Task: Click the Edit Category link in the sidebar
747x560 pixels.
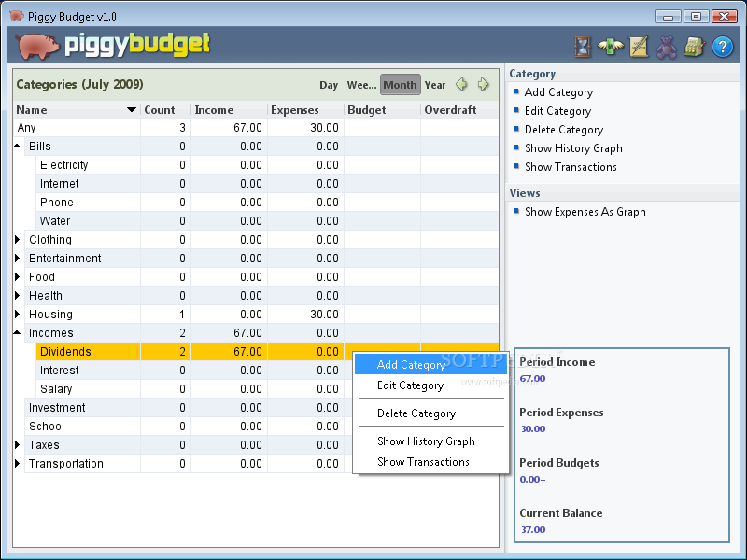Action: coord(557,111)
